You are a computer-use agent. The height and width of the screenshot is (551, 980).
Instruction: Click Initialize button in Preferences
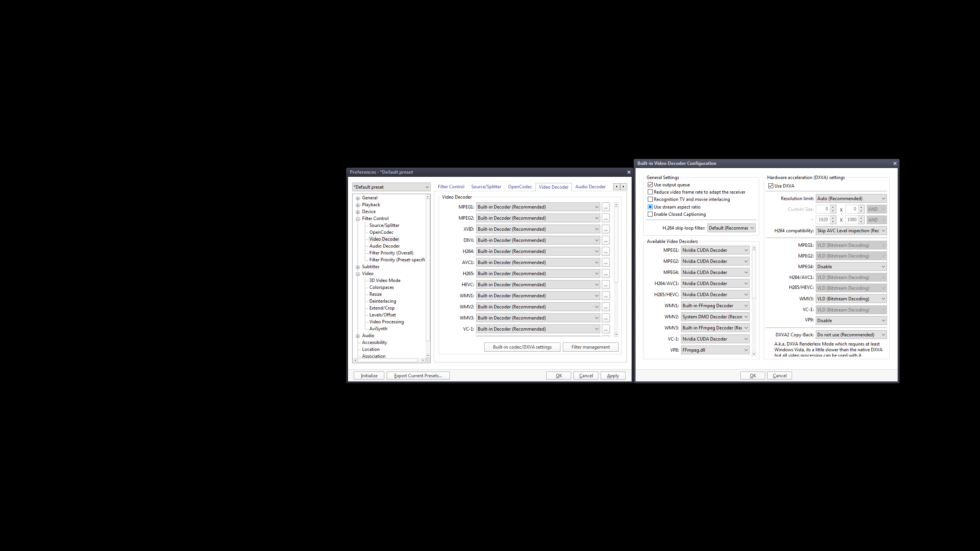coord(369,376)
